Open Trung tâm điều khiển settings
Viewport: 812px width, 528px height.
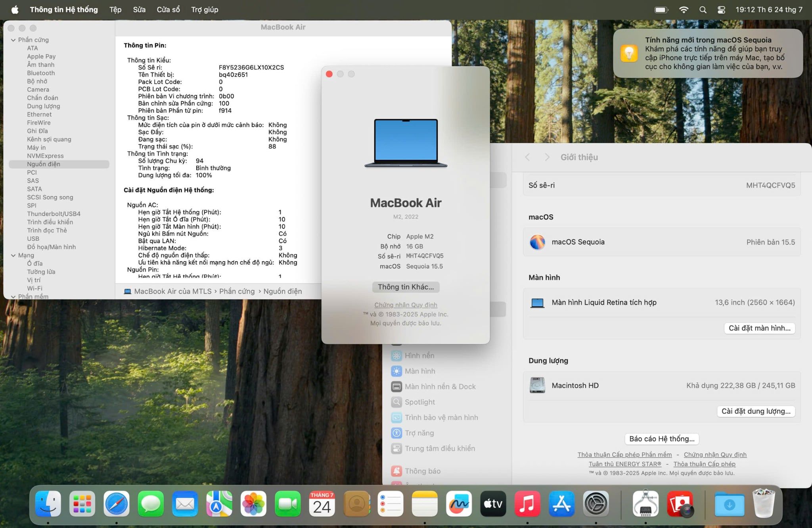pyautogui.click(x=433, y=449)
